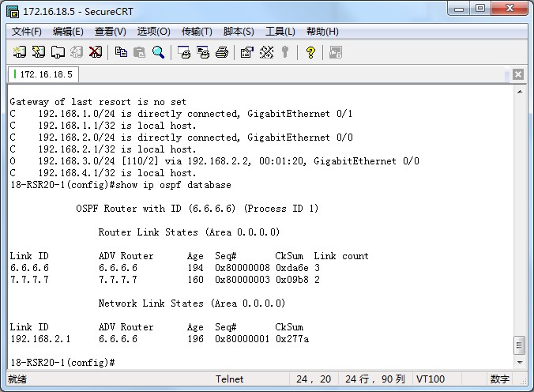This screenshot has height=392, width=534.
Task: Click the Quick Connect toolbar icon
Action: [x=39, y=52]
